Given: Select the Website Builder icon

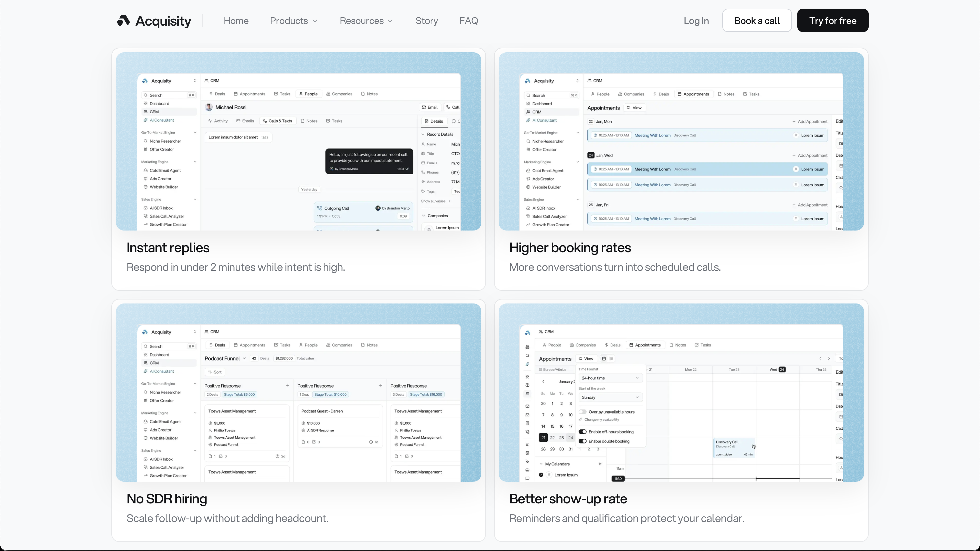Looking at the screenshot, I should pyautogui.click(x=146, y=187).
